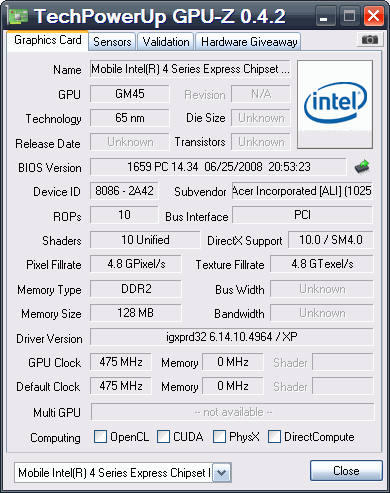The height and width of the screenshot is (493, 390).
Task: Click the Release Date Unknown field
Action: point(130,142)
